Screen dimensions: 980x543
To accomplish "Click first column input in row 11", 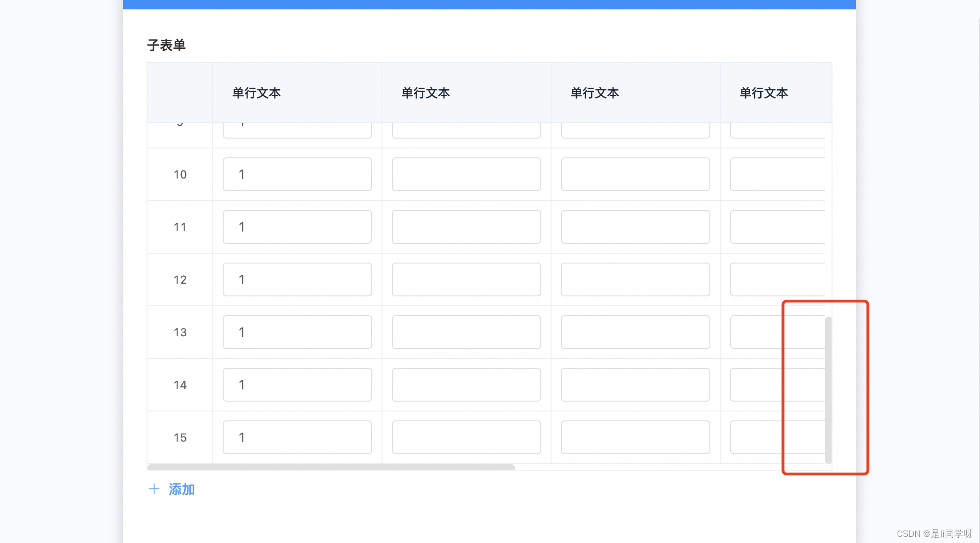I will (x=297, y=227).
